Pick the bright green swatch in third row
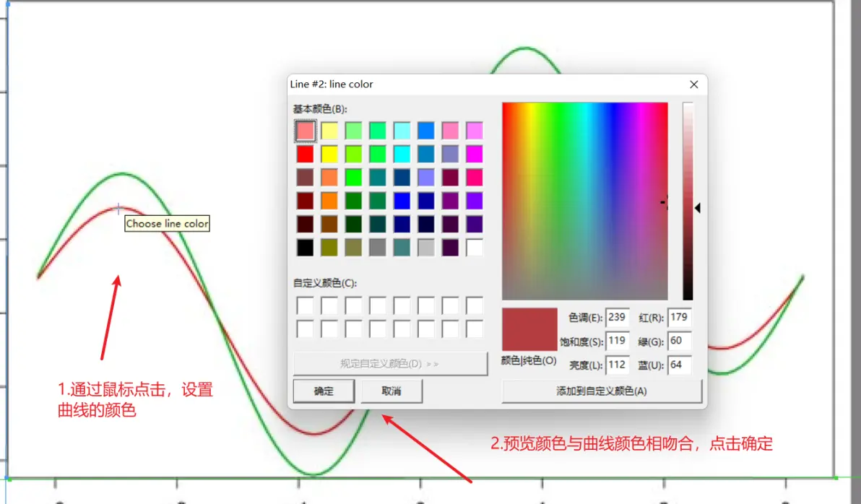The width and height of the screenshot is (861, 504). [x=354, y=178]
